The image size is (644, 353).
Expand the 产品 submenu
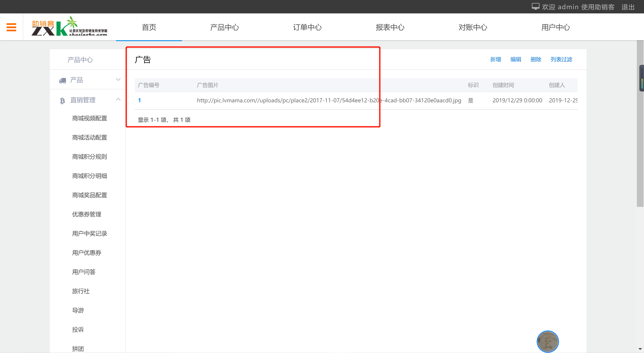(118, 80)
